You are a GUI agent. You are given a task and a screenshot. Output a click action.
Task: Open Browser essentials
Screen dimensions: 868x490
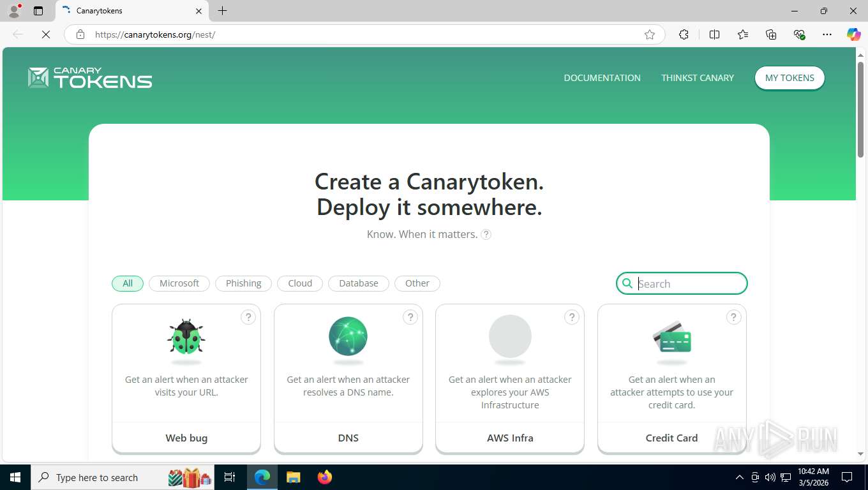click(x=799, y=34)
